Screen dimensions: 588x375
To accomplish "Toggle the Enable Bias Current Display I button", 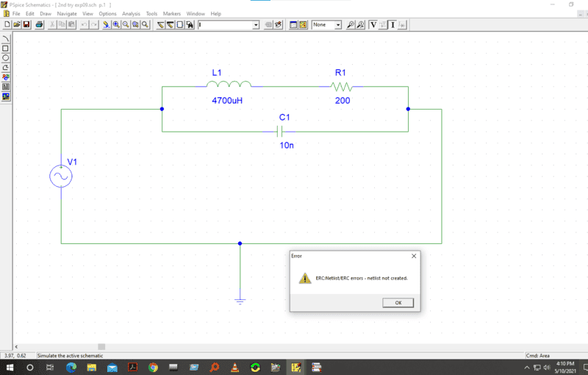I will tap(393, 24).
